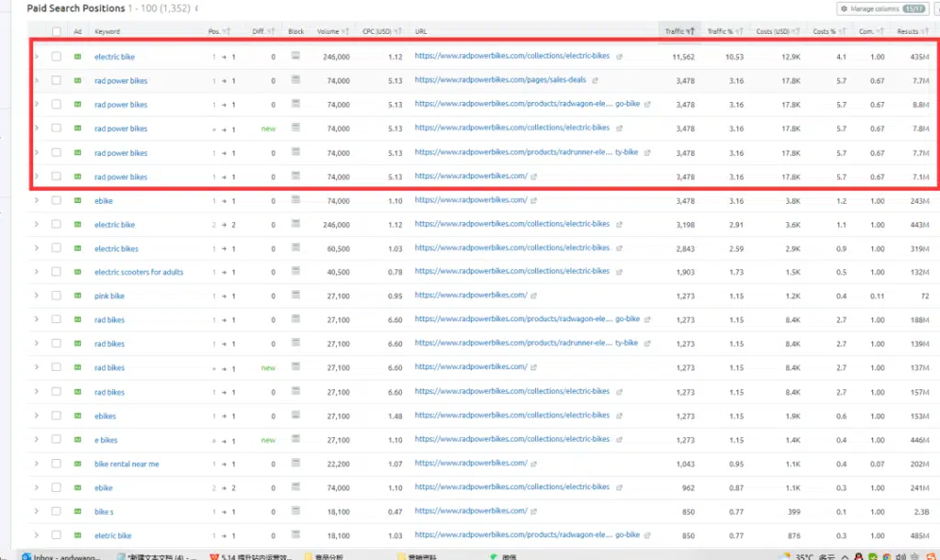Open the Manage columns settings

coord(883,9)
